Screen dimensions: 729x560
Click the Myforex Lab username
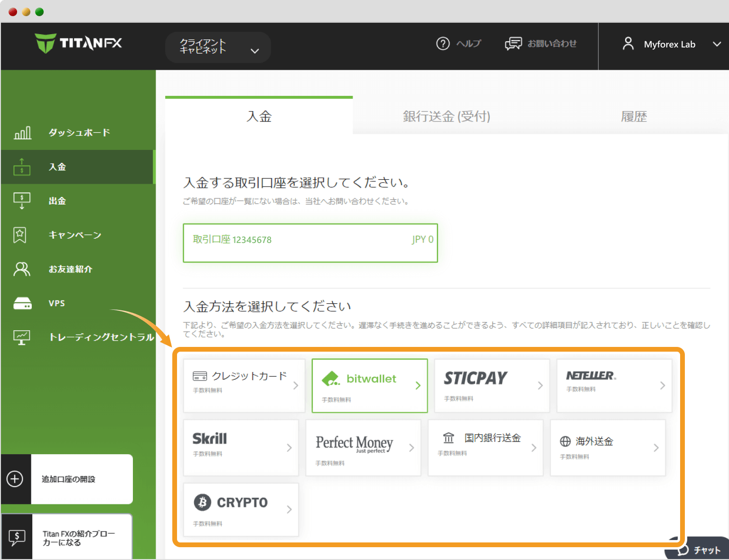coord(669,44)
